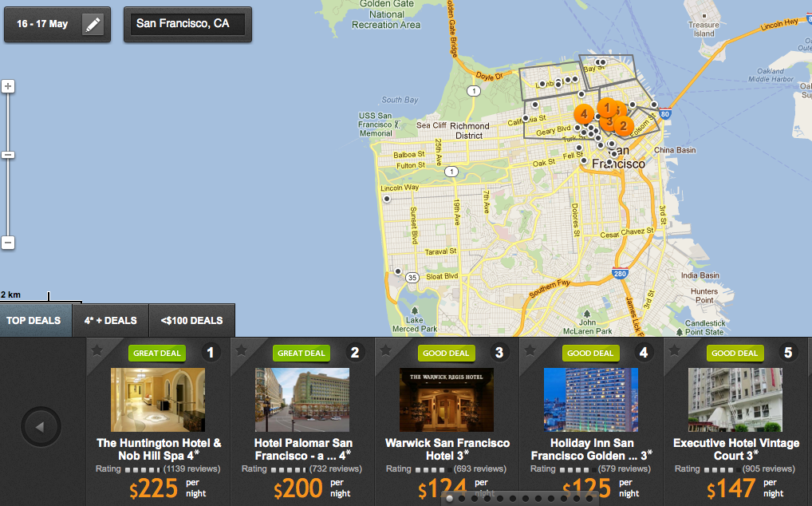Open The Huntington Hotel & Nob Hill Spa title
812x506 pixels.
click(x=159, y=449)
